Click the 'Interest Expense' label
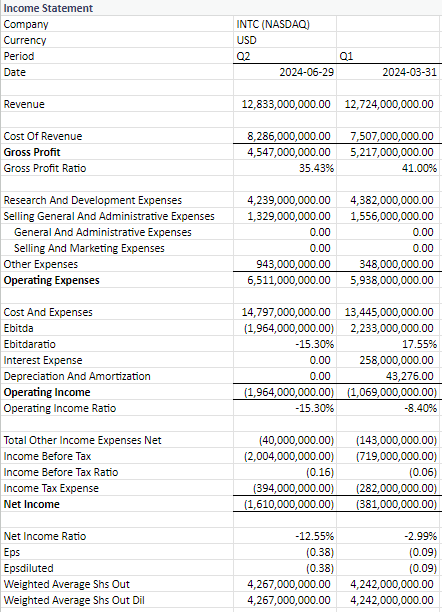Screen dimensions: 442x612 [x=43, y=360]
